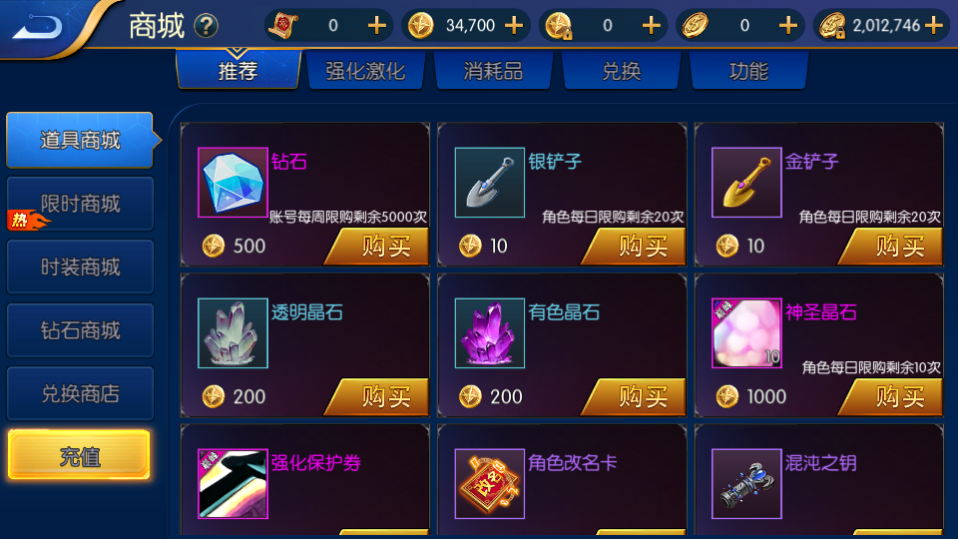
Task: Add more gold coins with plus icon beside 34,700
Action: pyautogui.click(x=514, y=26)
